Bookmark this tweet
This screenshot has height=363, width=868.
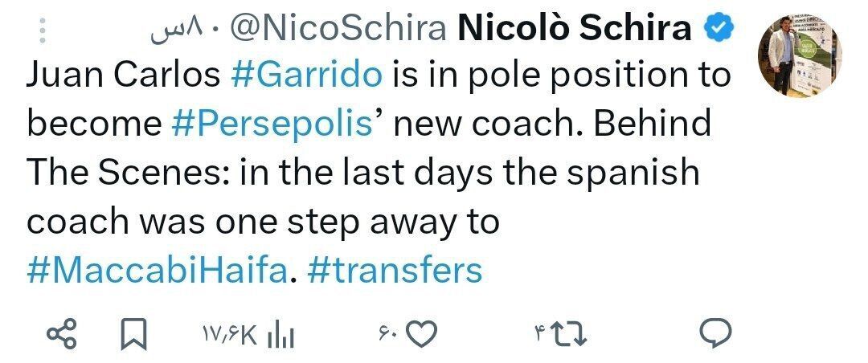132,334
